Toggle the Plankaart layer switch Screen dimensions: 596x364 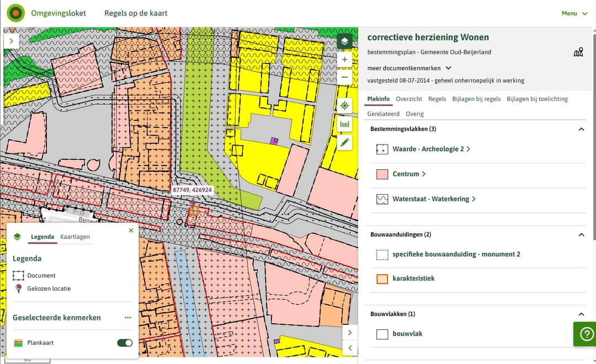125,343
